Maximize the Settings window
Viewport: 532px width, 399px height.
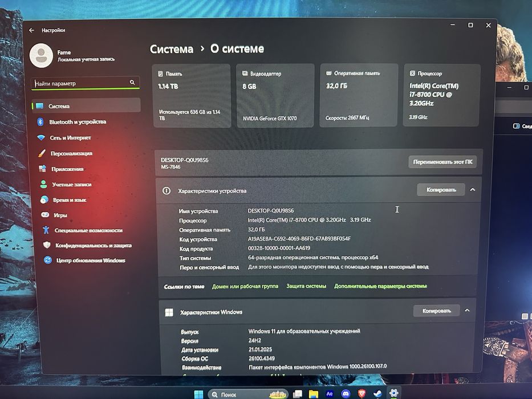point(470,25)
